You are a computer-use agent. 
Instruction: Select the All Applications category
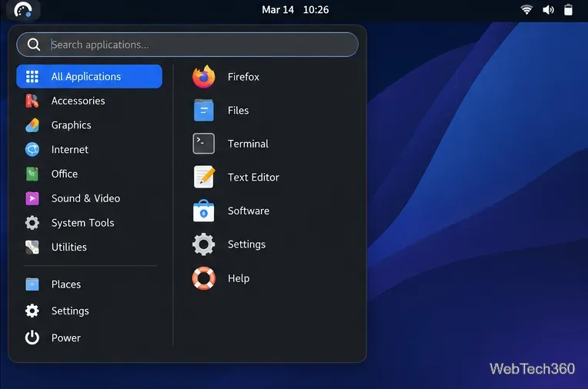(89, 76)
